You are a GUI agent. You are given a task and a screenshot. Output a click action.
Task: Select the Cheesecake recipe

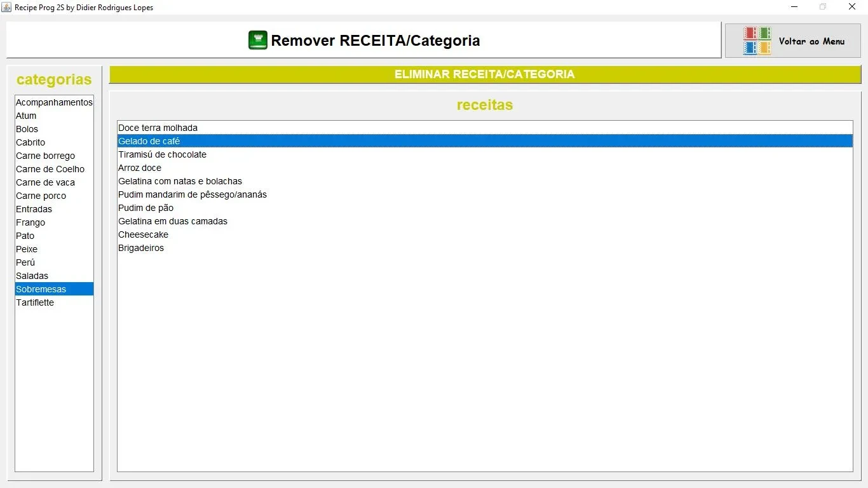[143, 234]
